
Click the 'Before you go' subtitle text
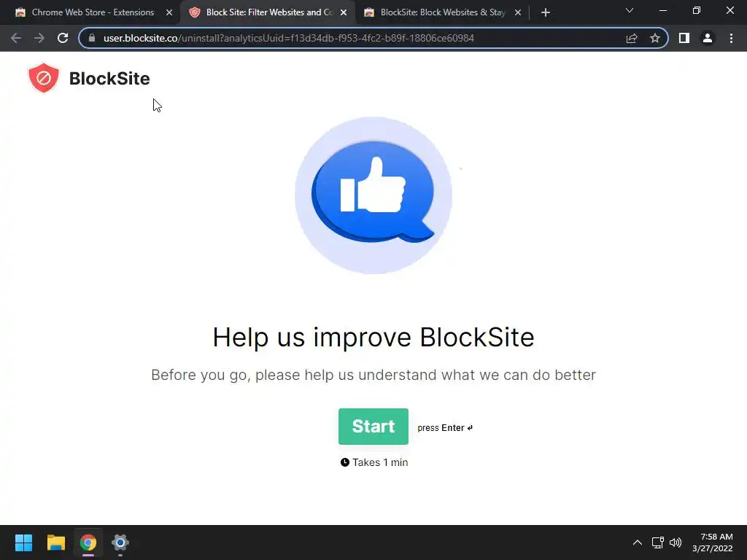click(x=373, y=375)
